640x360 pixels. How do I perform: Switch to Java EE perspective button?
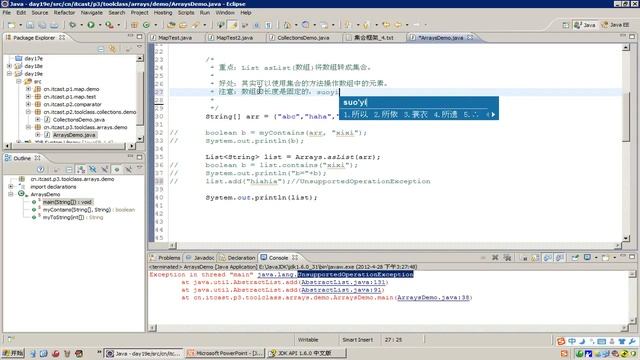(616, 25)
